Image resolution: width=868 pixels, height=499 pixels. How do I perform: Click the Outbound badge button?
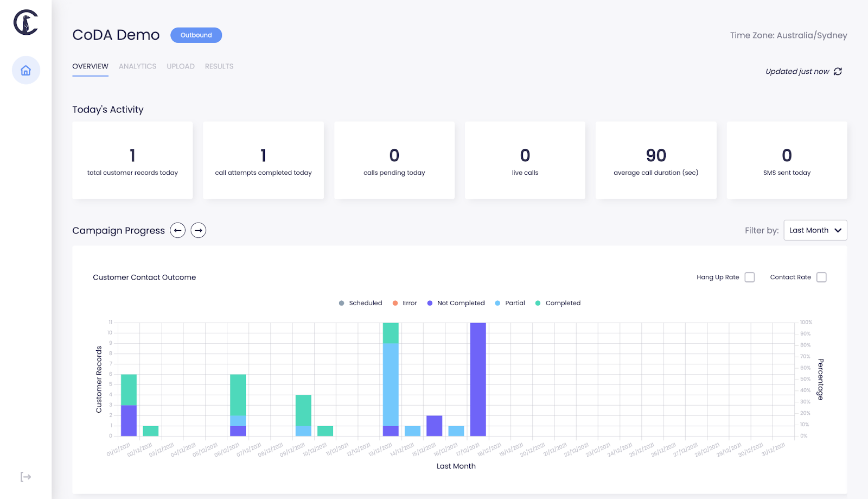(196, 35)
